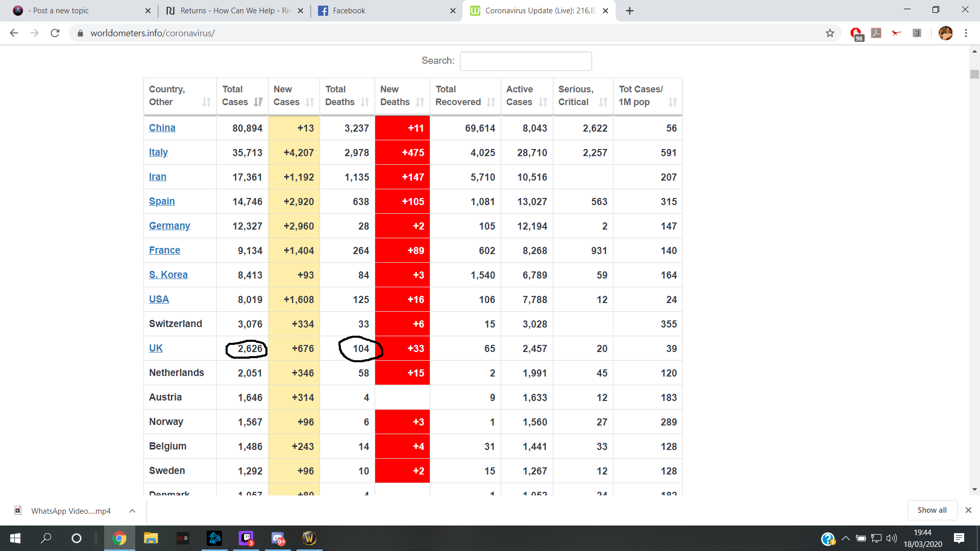The height and width of the screenshot is (551, 980).
Task: Click Show all downloads button
Action: point(932,510)
